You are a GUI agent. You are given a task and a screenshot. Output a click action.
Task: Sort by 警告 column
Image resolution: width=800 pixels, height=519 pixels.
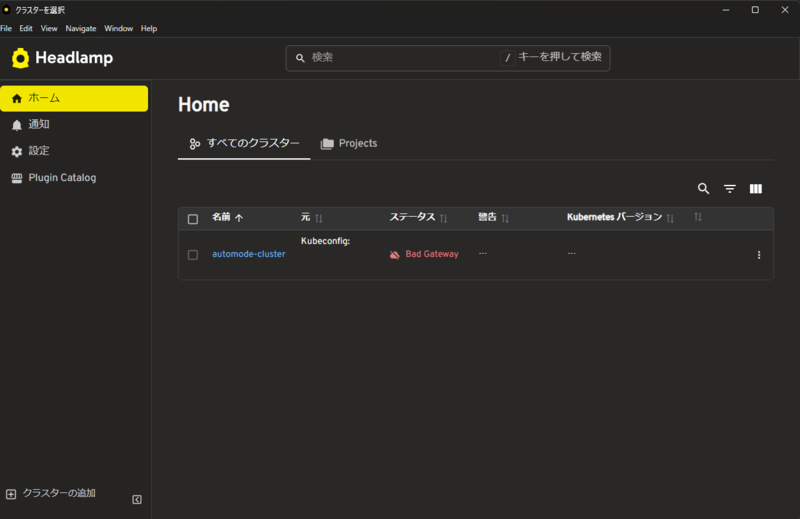tap(505, 218)
